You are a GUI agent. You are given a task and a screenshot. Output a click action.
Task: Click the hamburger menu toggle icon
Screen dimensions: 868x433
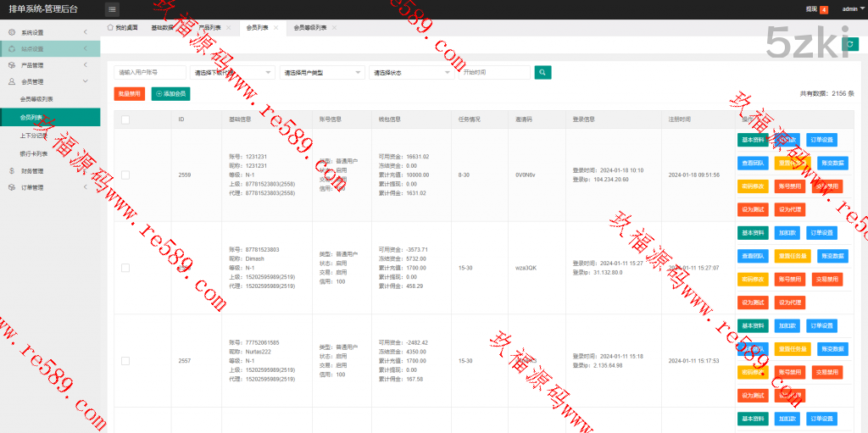coord(113,9)
